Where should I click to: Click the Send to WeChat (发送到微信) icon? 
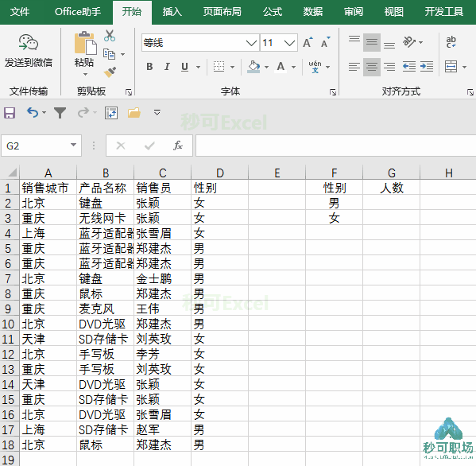coord(29,42)
